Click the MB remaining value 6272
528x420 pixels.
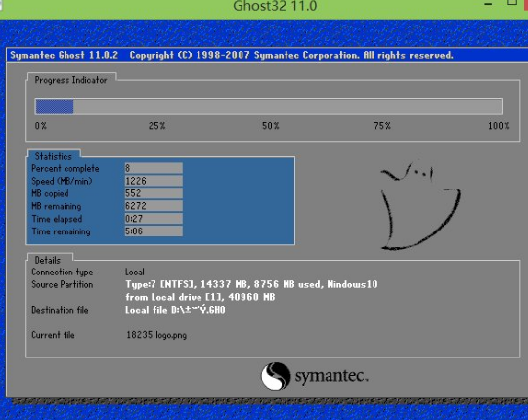point(154,206)
